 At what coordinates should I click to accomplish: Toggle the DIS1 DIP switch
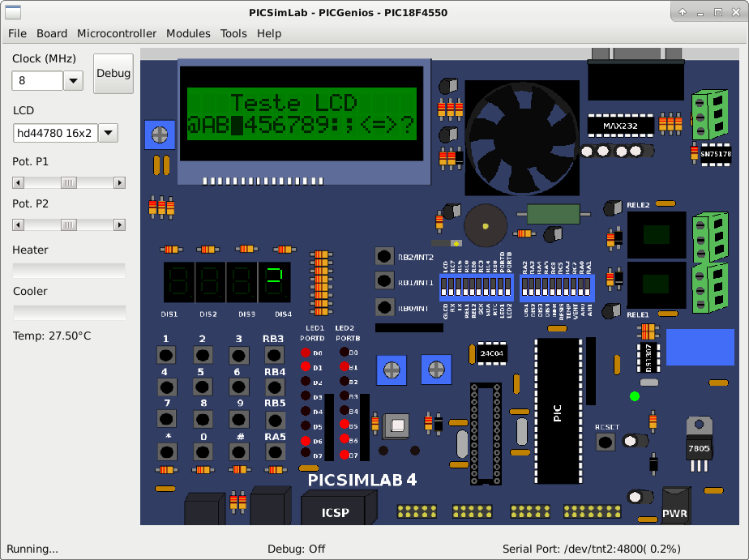(x=525, y=287)
